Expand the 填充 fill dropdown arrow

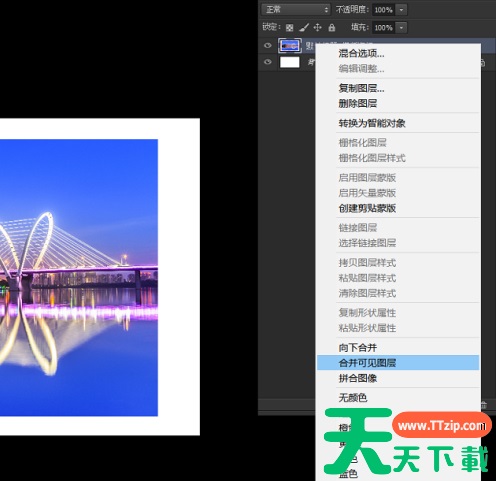[401, 27]
